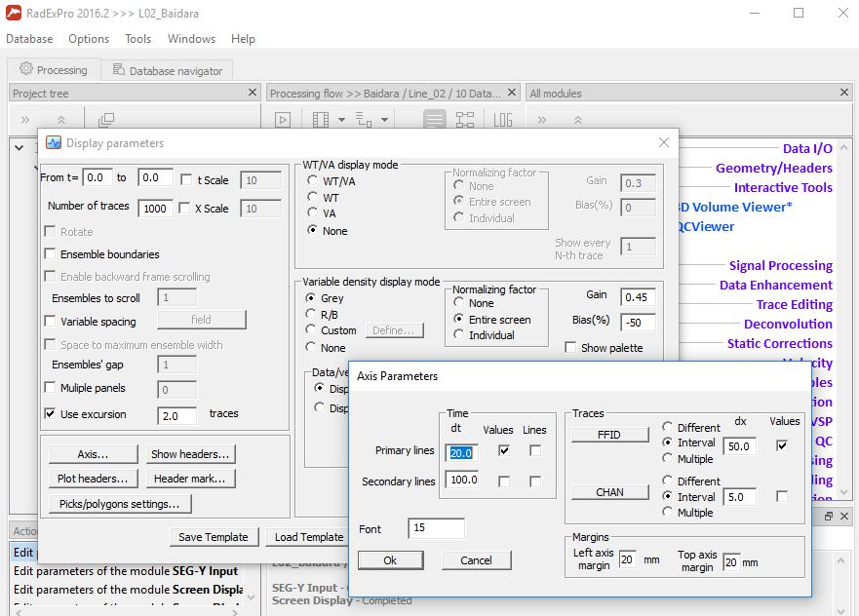
Task: Expand the project tree root chevron
Action: tap(20, 147)
